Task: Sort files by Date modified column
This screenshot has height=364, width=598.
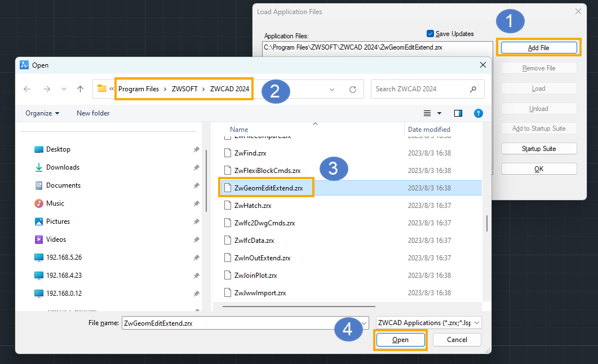Action: tap(429, 130)
